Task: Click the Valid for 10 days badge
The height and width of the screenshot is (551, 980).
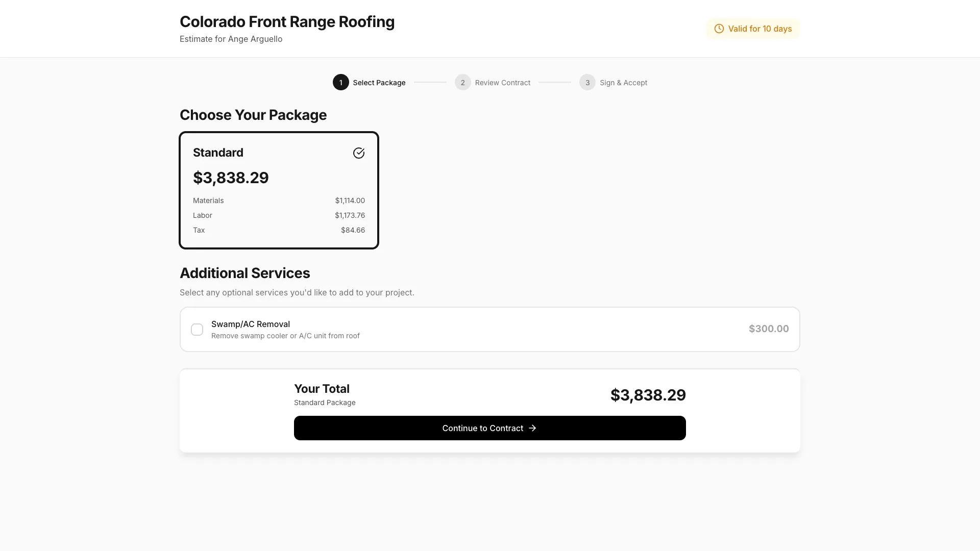Action: (x=753, y=29)
